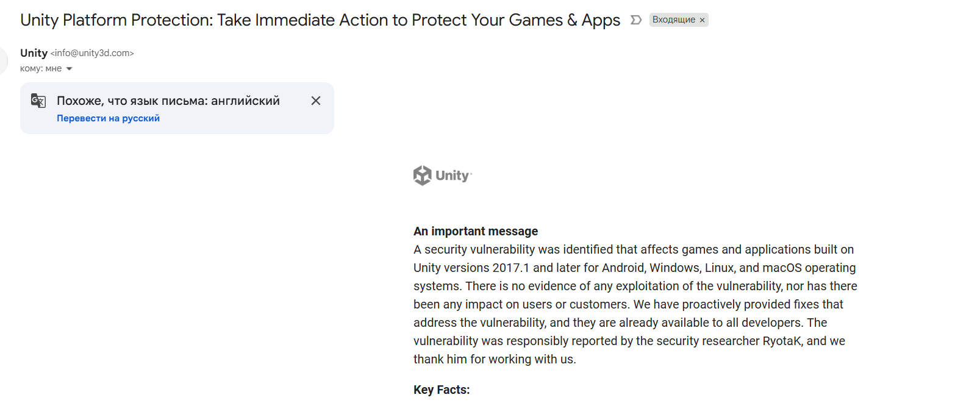
Task: Click the 'An important message' heading
Action: (x=475, y=231)
